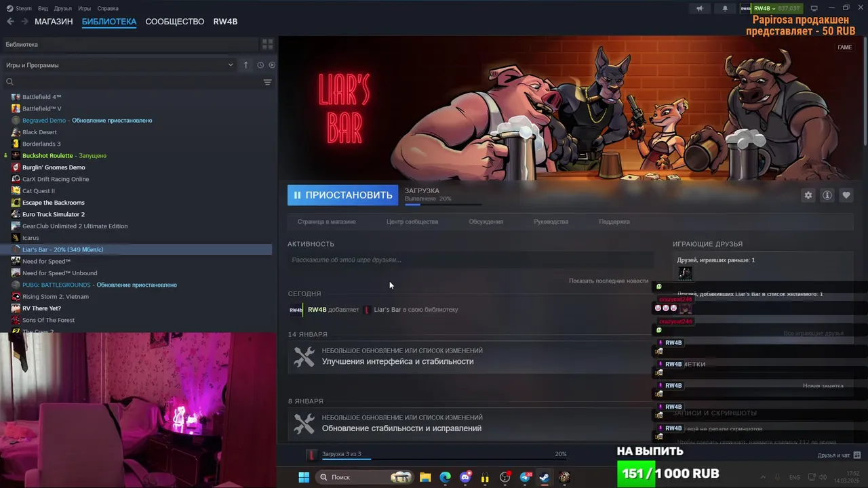Image resolution: width=868 pixels, height=488 pixels.
Task: Select Escape the Backrooms entry
Action: coord(54,203)
